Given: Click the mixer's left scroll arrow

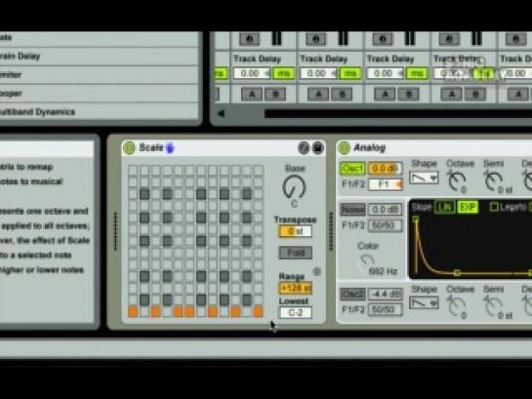Looking at the screenshot, I should [221, 113].
